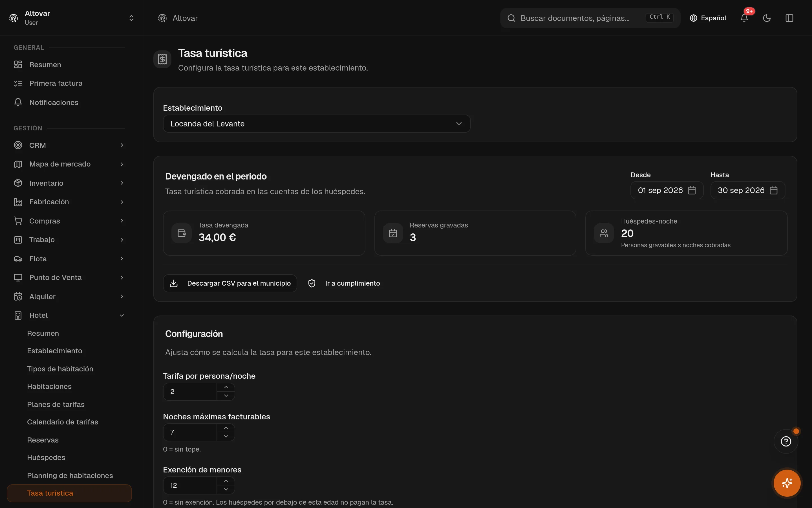The height and width of the screenshot is (508, 812).
Task: Click the globe language icon
Action: pos(693,18)
